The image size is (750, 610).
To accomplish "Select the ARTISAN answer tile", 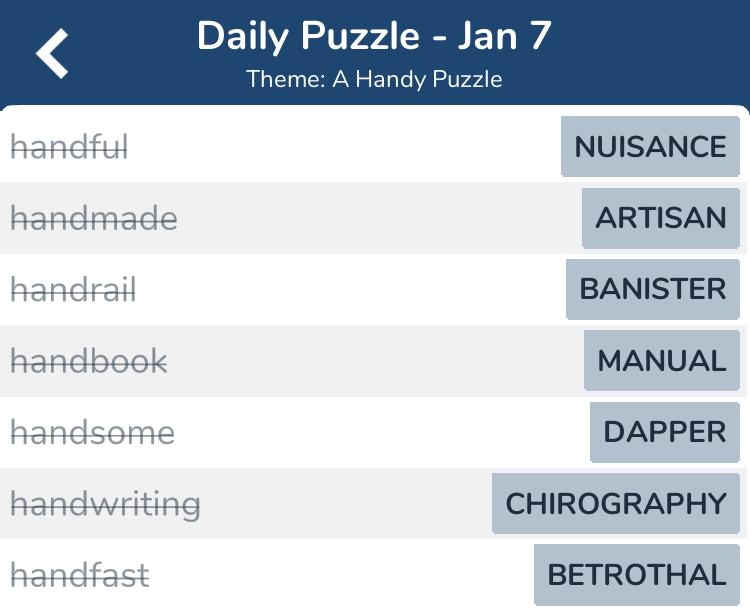I will pyautogui.click(x=661, y=218).
